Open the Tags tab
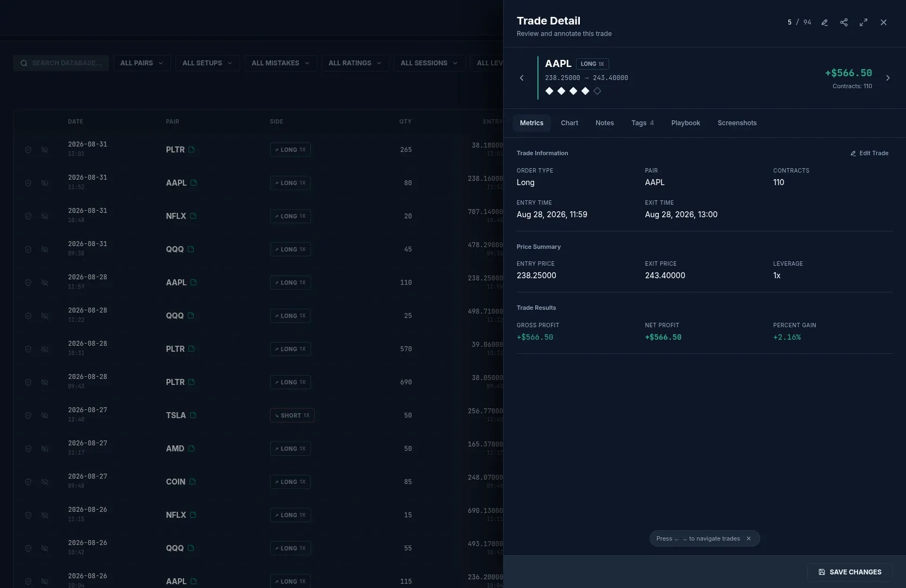The width and height of the screenshot is (906, 588). coord(642,123)
